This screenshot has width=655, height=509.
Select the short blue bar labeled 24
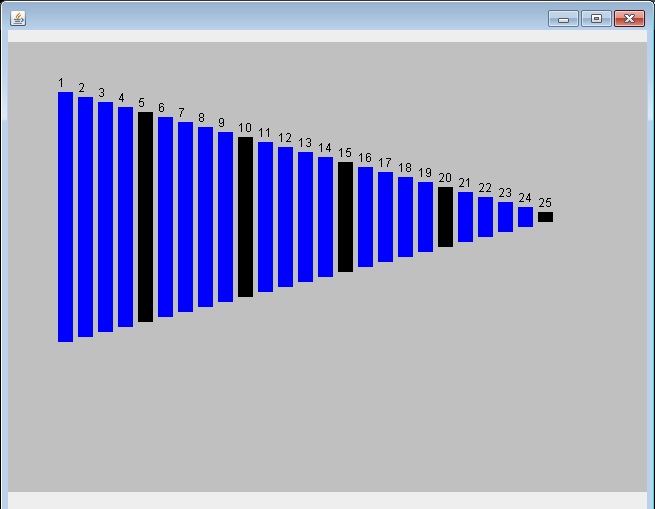[x=525, y=217]
